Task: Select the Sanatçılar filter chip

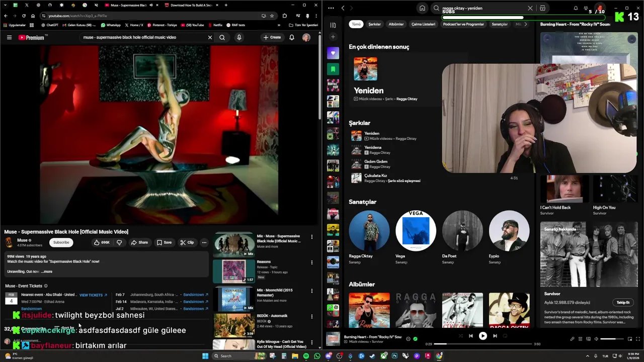Action: click(500, 24)
